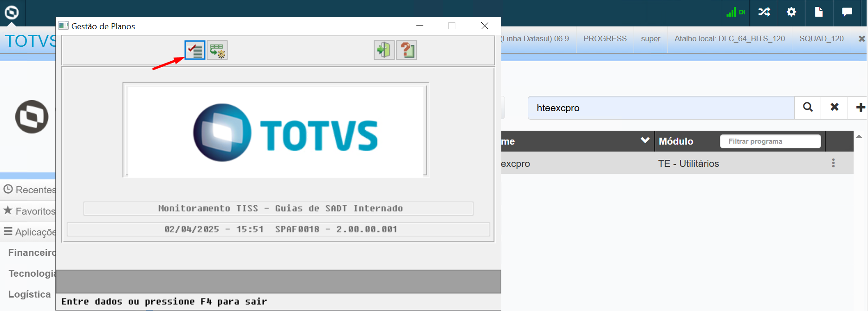
Task: Click the SQUAD_120 label in the info bar
Action: tap(821, 39)
